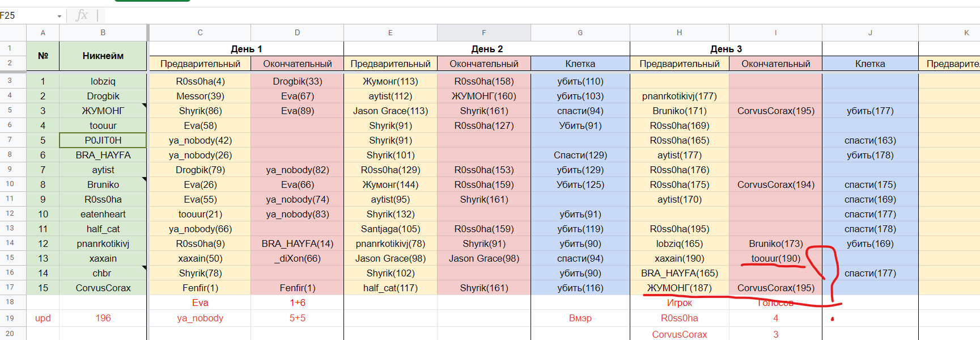980x340 pixels.
Task: Select the P0JIT0H nickname cell
Action: click(103, 140)
